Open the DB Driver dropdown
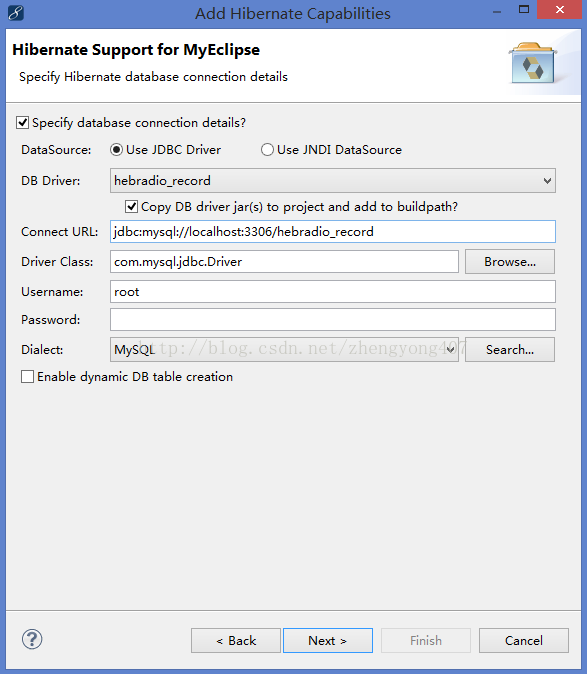Screen dimensions: 587x674 click(x=333, y=181)
